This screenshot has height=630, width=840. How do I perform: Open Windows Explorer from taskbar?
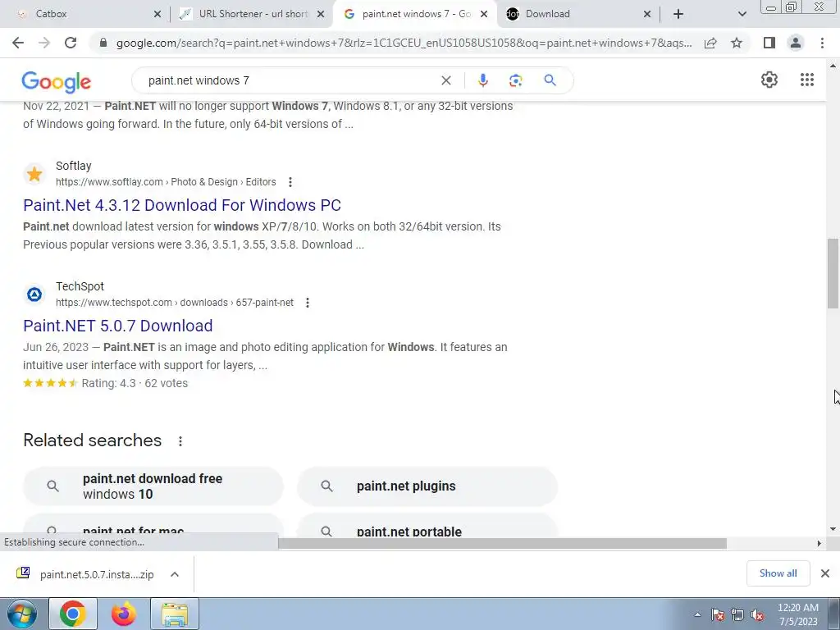tap(175, 614)
